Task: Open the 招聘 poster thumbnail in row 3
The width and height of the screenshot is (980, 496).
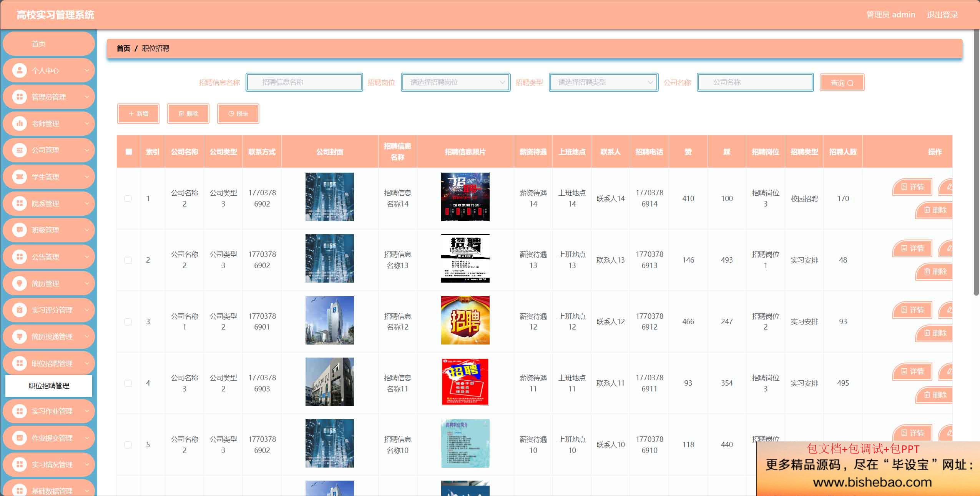Action: pyautogui.click(x=465, y=320)
